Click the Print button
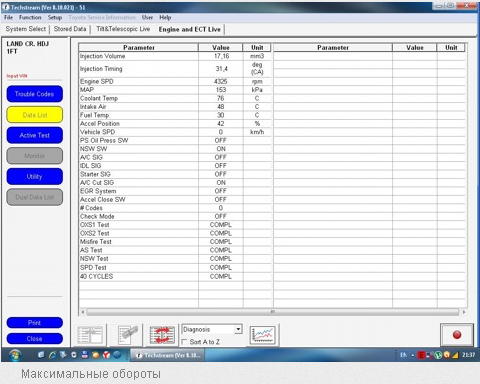Screen dimensions: 480x384 [x=34, y=323]
